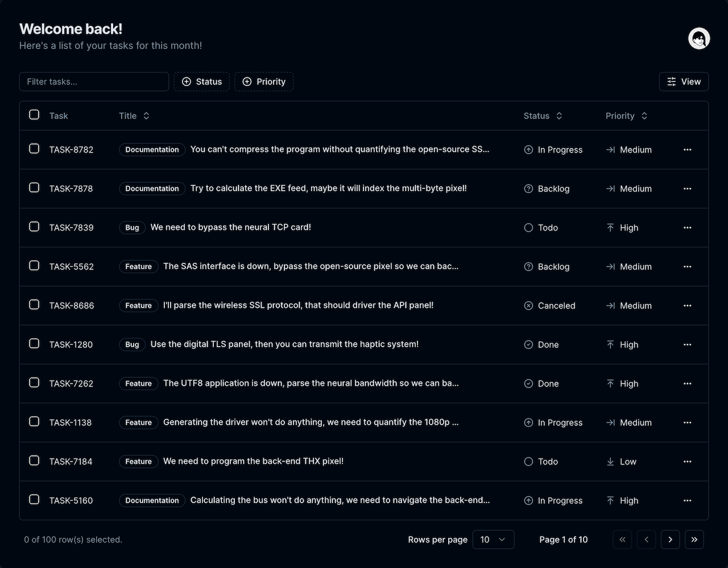Screen dimensions: 728x568
Task: Open the Priority filter
Action: click(263, 81)
